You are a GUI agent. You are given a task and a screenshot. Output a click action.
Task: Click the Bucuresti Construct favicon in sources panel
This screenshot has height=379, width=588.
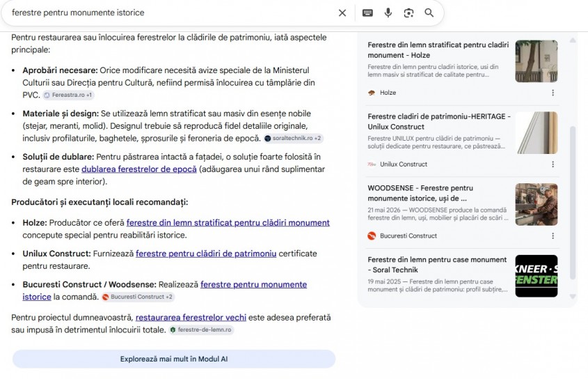372,236
